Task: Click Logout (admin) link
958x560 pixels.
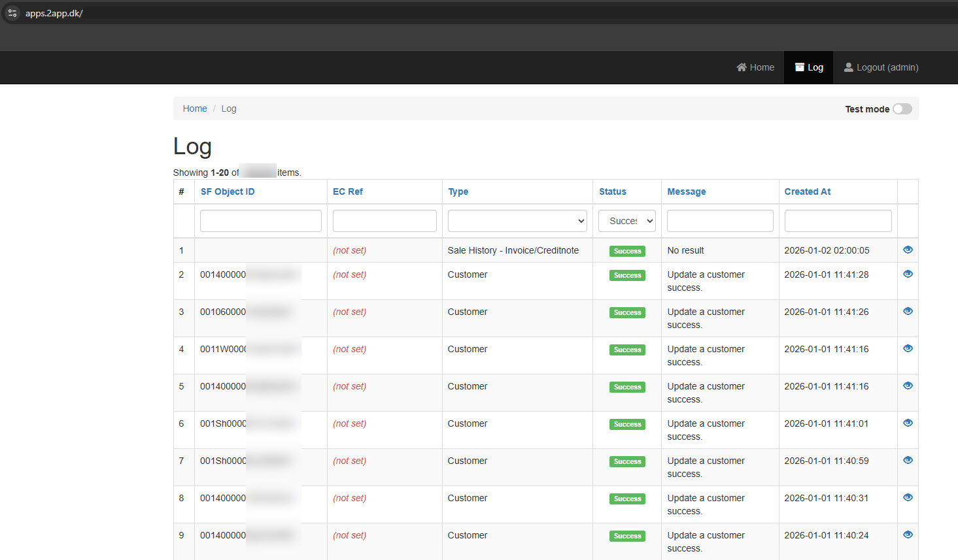Action: tap(881, 67)
